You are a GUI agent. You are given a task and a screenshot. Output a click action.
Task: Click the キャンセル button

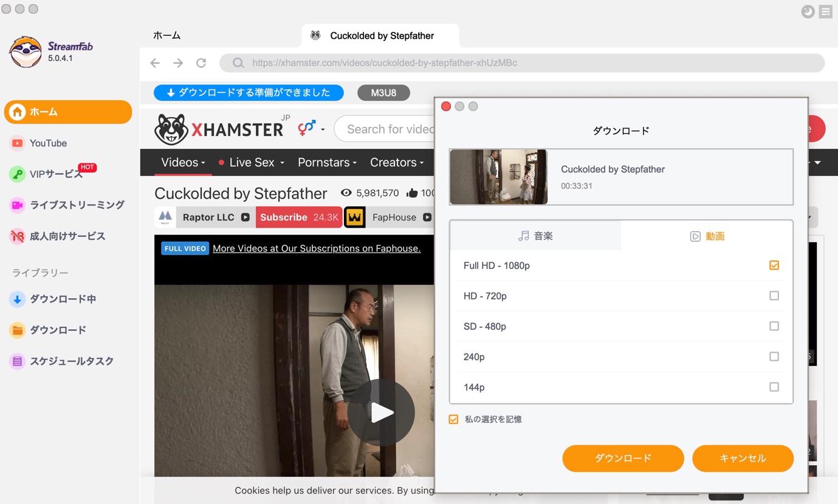tap(743, 458)
